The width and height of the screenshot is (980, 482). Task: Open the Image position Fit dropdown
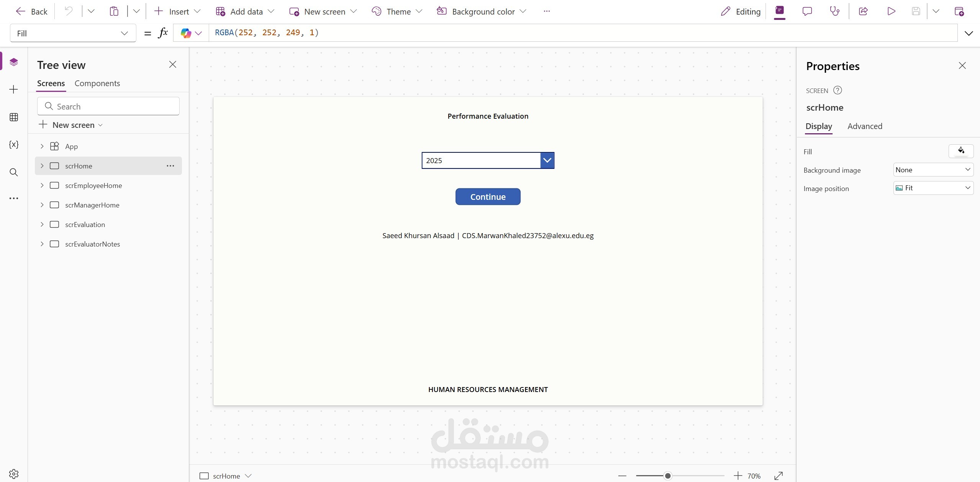[933, 188]
